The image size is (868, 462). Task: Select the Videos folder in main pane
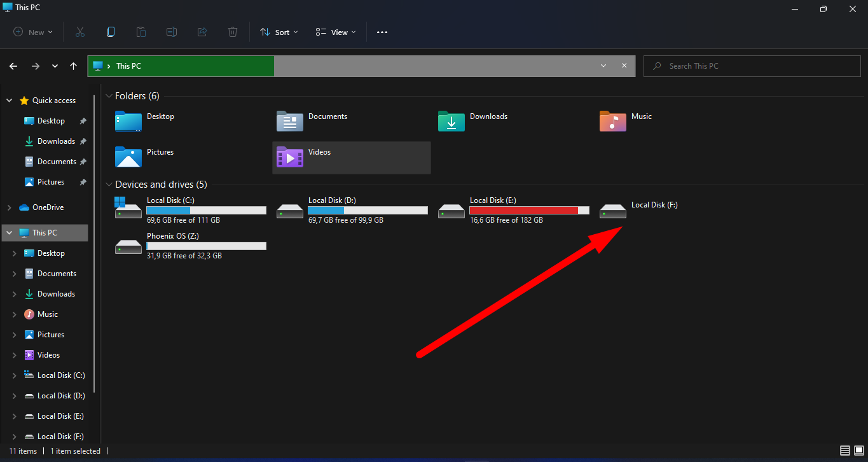pyautogui.click(x=352, y=157)
